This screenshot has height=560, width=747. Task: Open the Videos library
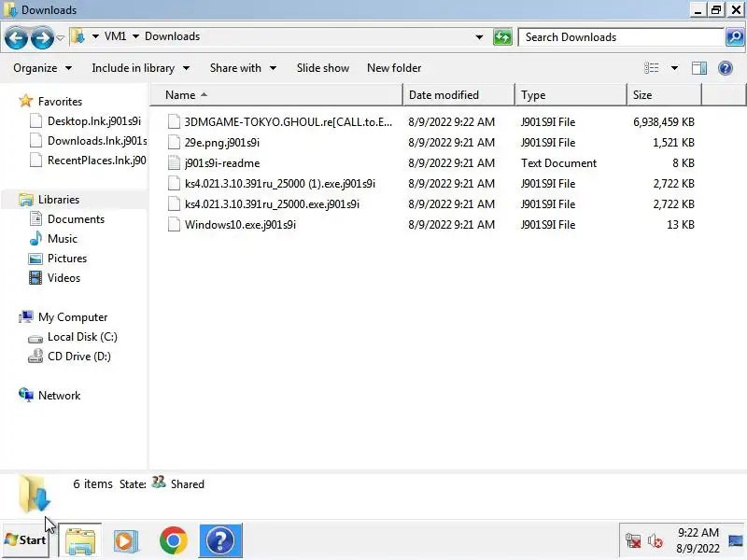click(63, 277)
